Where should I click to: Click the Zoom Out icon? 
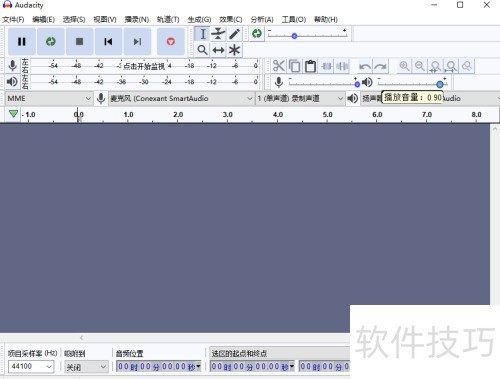tap(420, 66)
